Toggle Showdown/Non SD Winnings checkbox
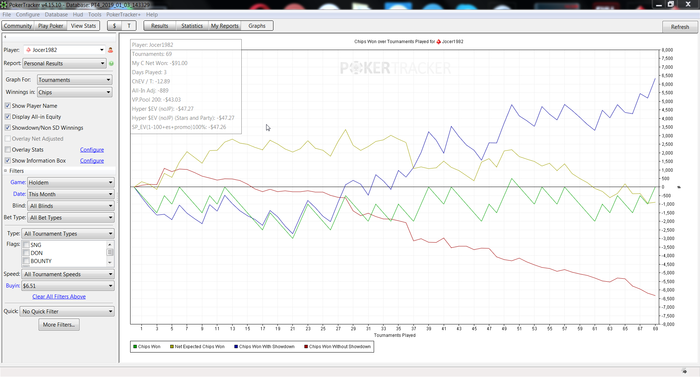This screenshot has width=700, height=377. tap(8, 128)
